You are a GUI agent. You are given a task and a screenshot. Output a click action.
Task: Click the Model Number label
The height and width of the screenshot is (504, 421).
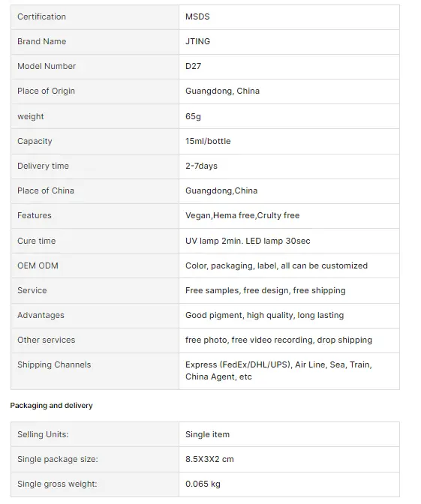47,66
